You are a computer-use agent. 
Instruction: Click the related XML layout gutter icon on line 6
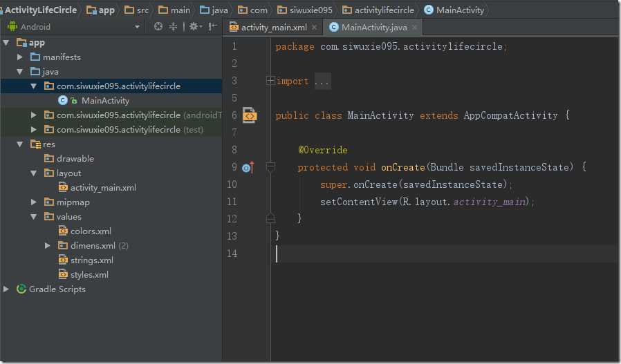250,115
